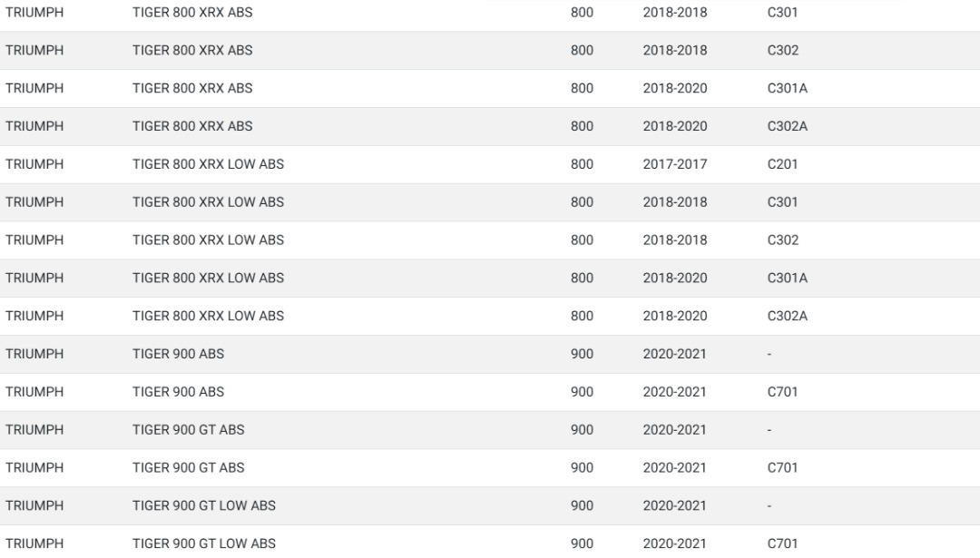This screenshot has height=558, width=980.
Task: Click code C302A for TIGER 800 XRX LOW ABS
Action: click(x=787, y=316)
